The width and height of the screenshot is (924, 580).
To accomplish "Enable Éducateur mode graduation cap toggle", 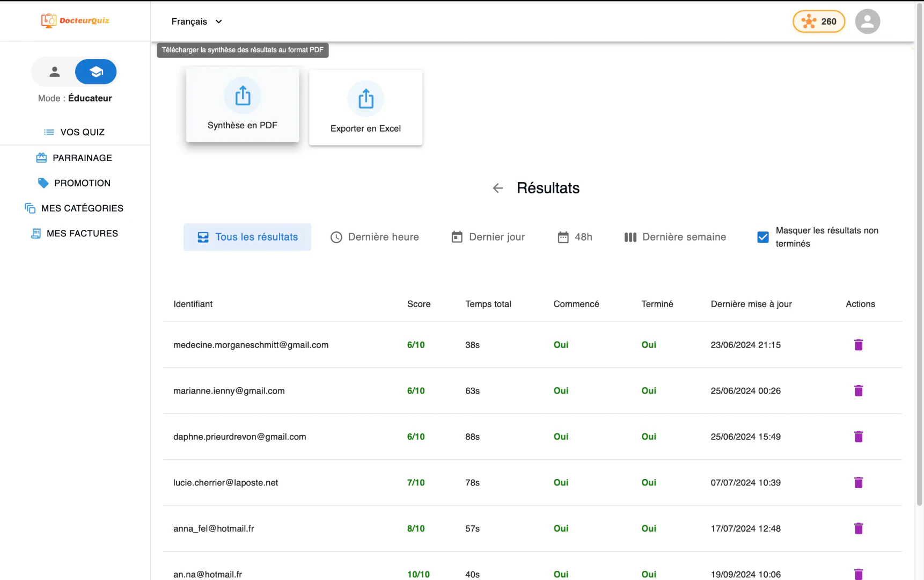I will 96,71.
